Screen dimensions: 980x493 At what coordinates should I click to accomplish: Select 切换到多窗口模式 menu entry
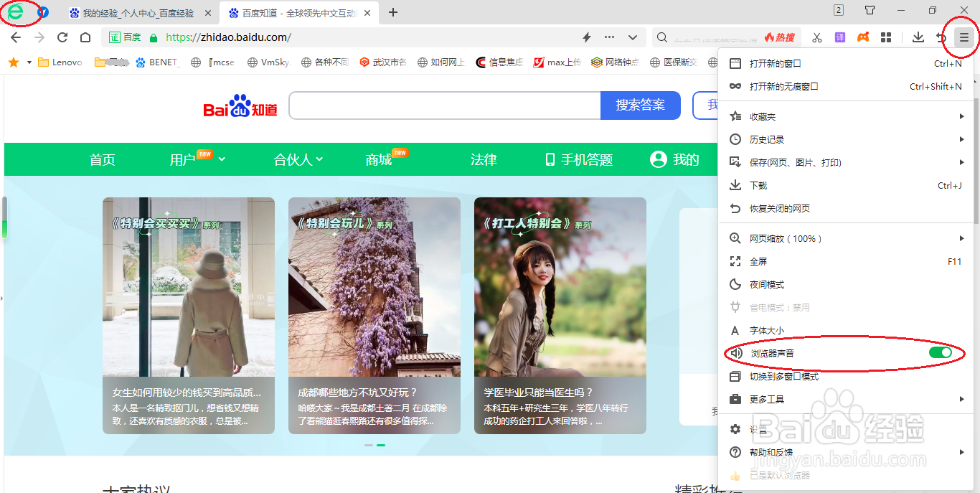[x=845, y=377]
